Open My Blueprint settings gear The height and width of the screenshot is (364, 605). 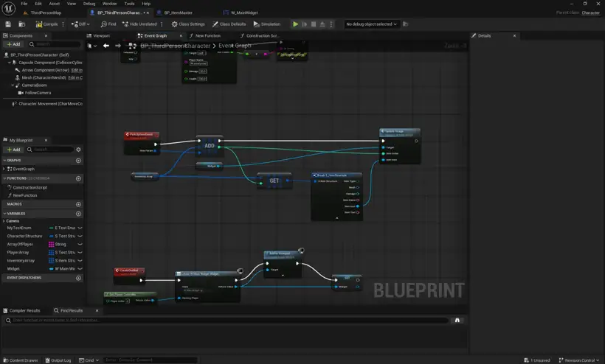[x=78, y=150]
